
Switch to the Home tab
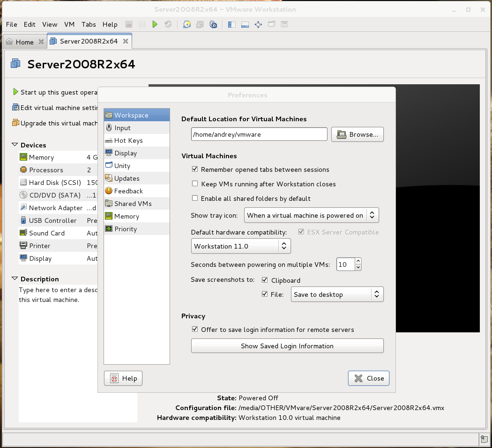pyautogui.click(x=25, y=42)
